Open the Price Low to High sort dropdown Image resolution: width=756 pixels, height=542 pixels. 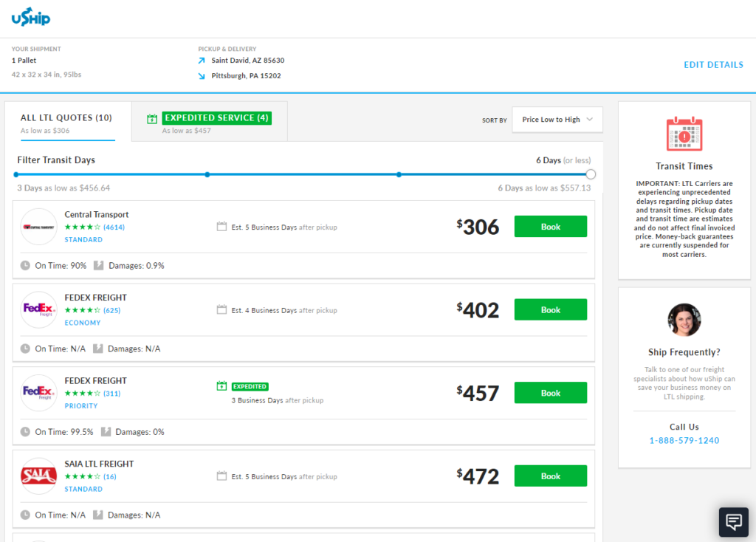click(x=557, y=120)
